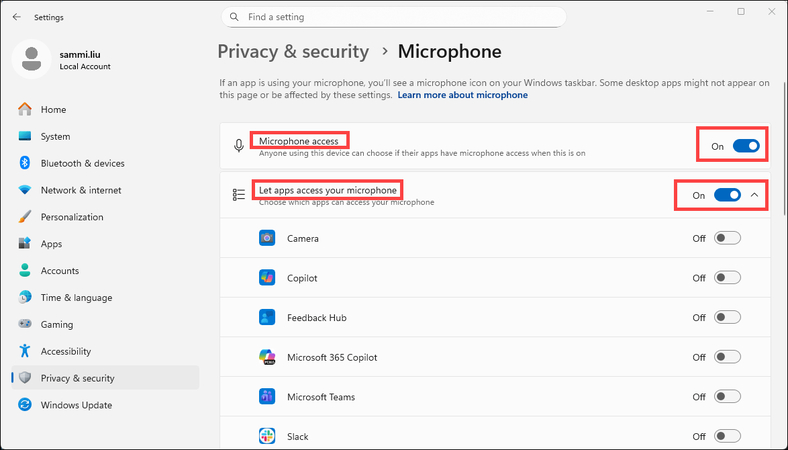Click the System monitor icon

coord(25,136)
